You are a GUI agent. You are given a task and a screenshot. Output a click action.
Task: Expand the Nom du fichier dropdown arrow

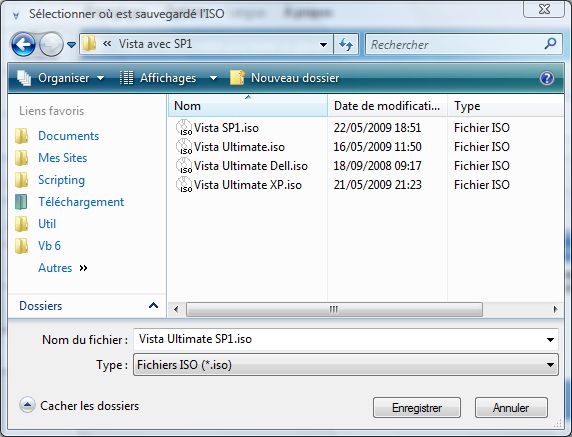pos(550,340)
